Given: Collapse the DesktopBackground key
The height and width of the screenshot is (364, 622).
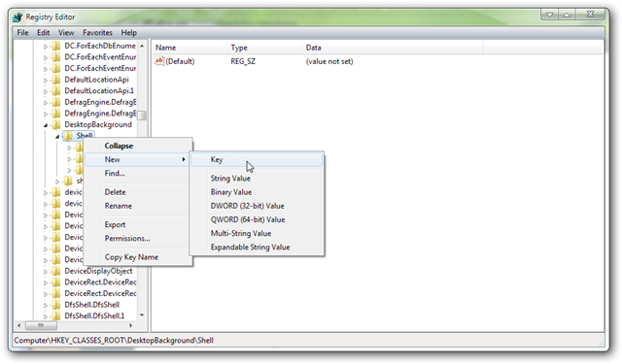Looking at the screenshot, I should [46, 125].
